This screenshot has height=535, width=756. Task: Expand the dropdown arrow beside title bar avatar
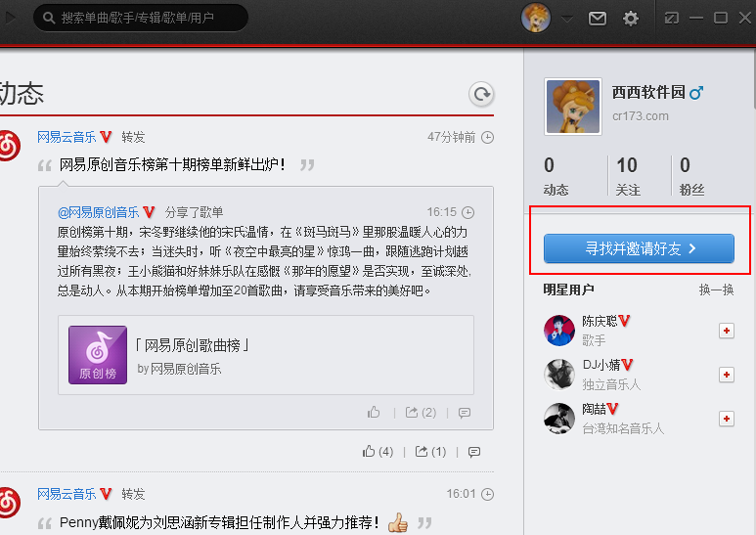point(567,19)
